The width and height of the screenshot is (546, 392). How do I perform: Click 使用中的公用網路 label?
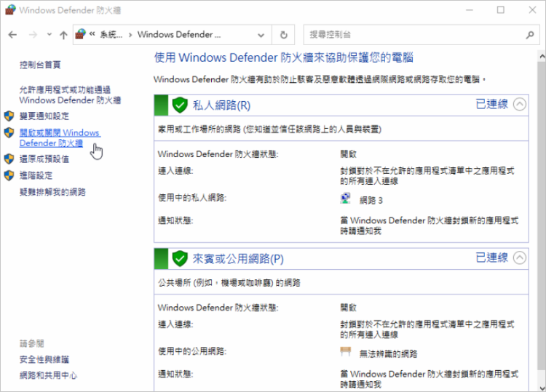point(192,351)
